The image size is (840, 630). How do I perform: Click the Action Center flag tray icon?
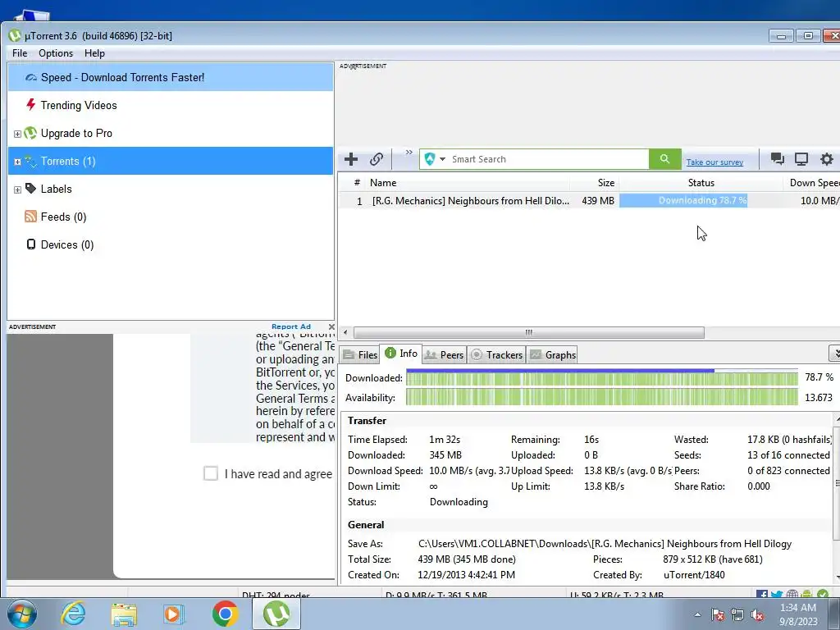[x=718, y=615]
